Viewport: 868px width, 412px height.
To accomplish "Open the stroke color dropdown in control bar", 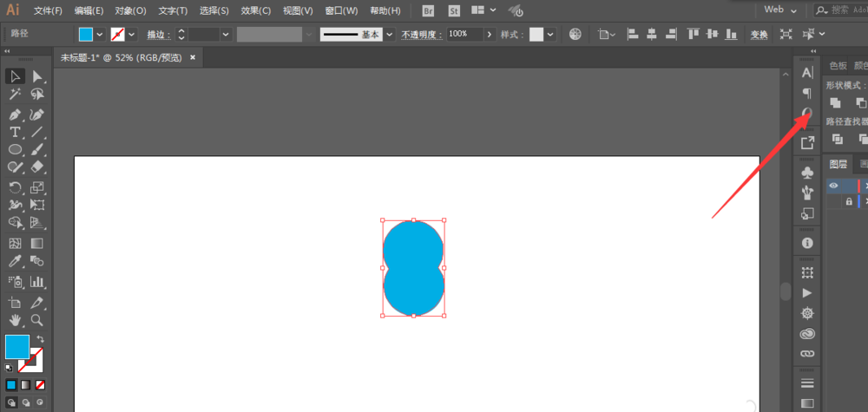I will [132, 35].
